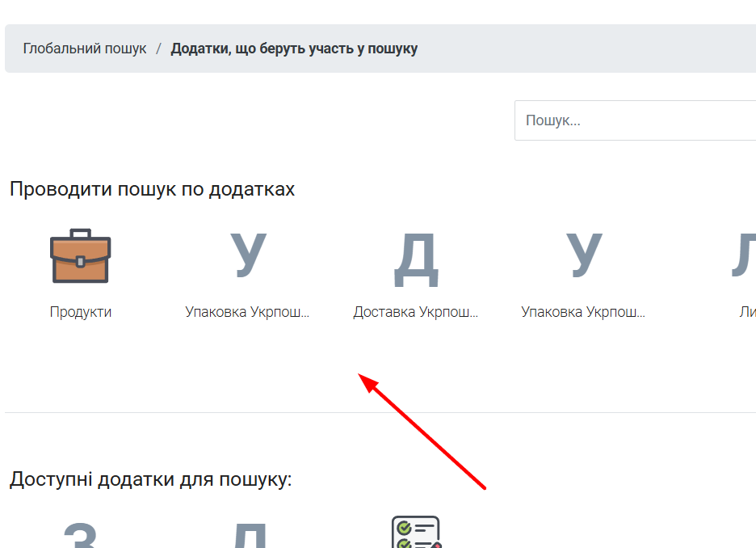The height and width of the screenshot is (548, 756).
Task: Add the Д app from available apps
Action: point(248,535)
